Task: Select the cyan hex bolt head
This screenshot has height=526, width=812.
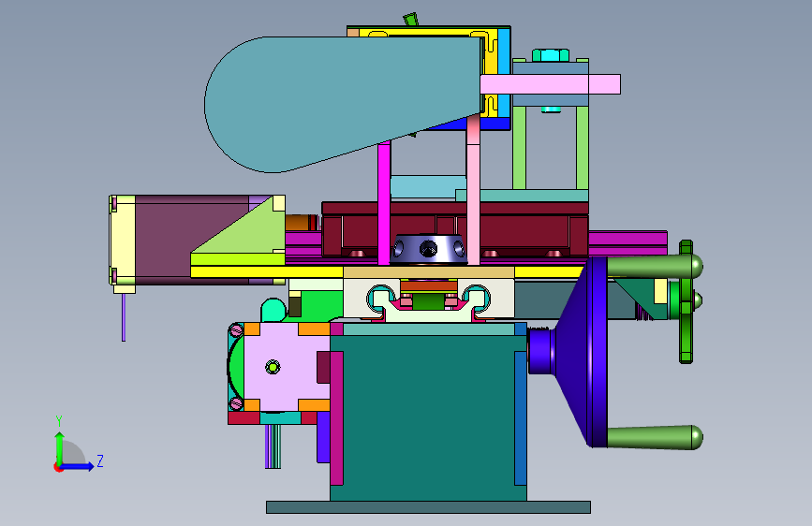Action: coord(550,55)
